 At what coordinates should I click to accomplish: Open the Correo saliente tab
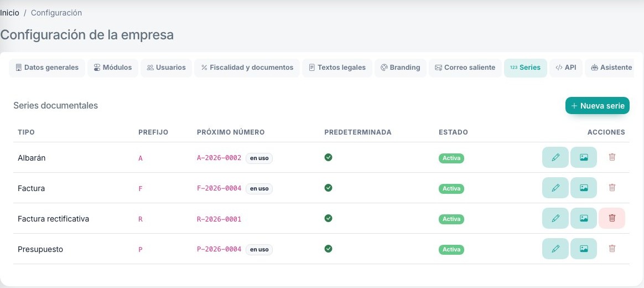pos(465,68)
